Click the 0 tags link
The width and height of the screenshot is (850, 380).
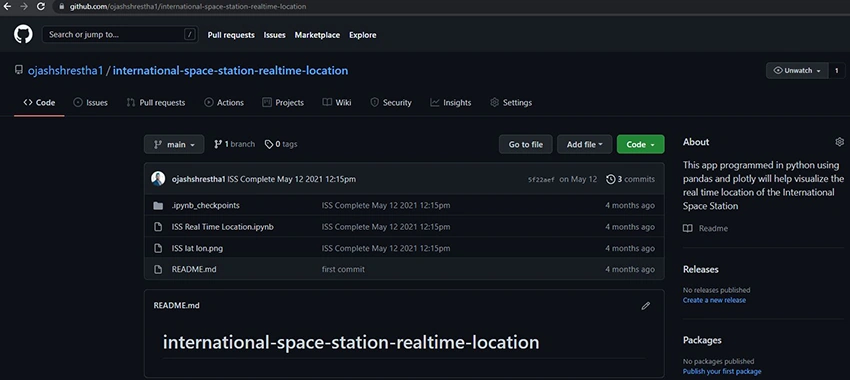coord(281,144)
